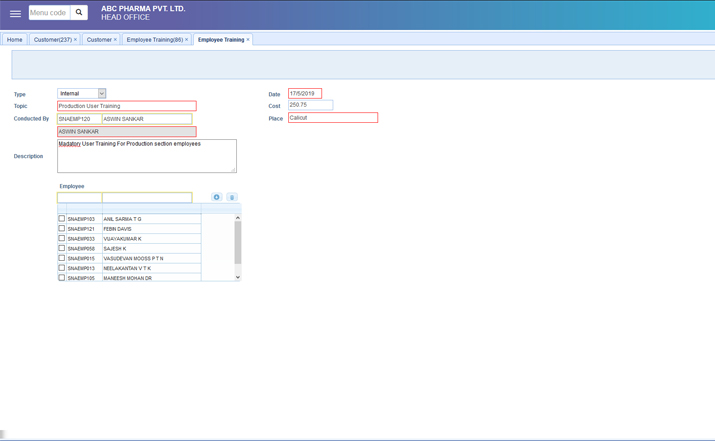715x441 pixels.
Task: Click the Place field Calicut
Action: point(333,118)
